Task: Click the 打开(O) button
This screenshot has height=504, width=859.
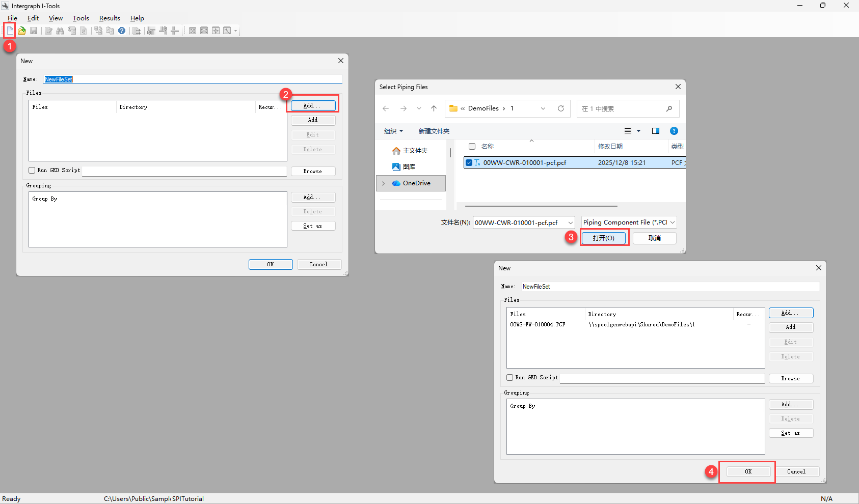Action: click(604, 238)
